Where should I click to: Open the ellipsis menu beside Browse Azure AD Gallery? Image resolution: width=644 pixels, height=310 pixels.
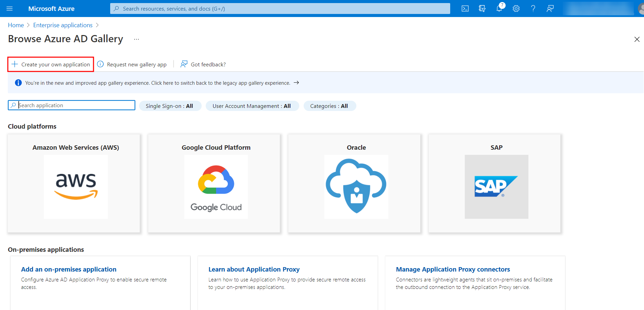coord(136,39)
